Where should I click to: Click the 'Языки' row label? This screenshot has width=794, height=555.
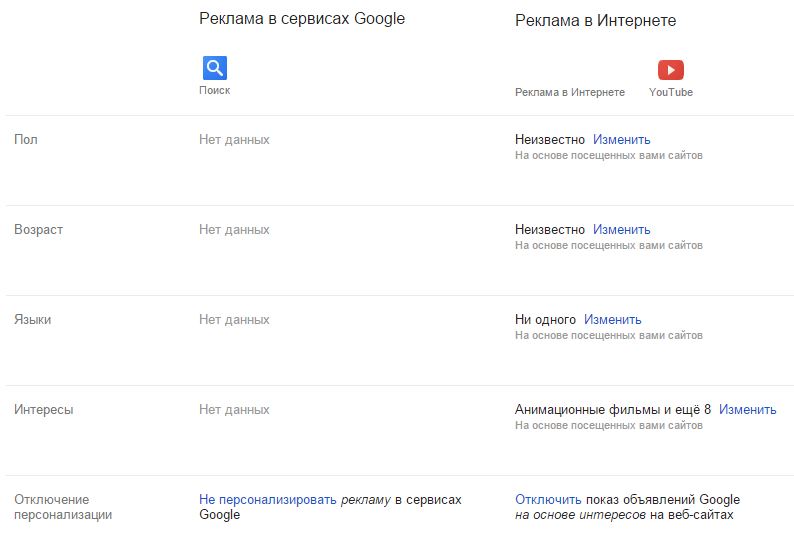point(33,320)
